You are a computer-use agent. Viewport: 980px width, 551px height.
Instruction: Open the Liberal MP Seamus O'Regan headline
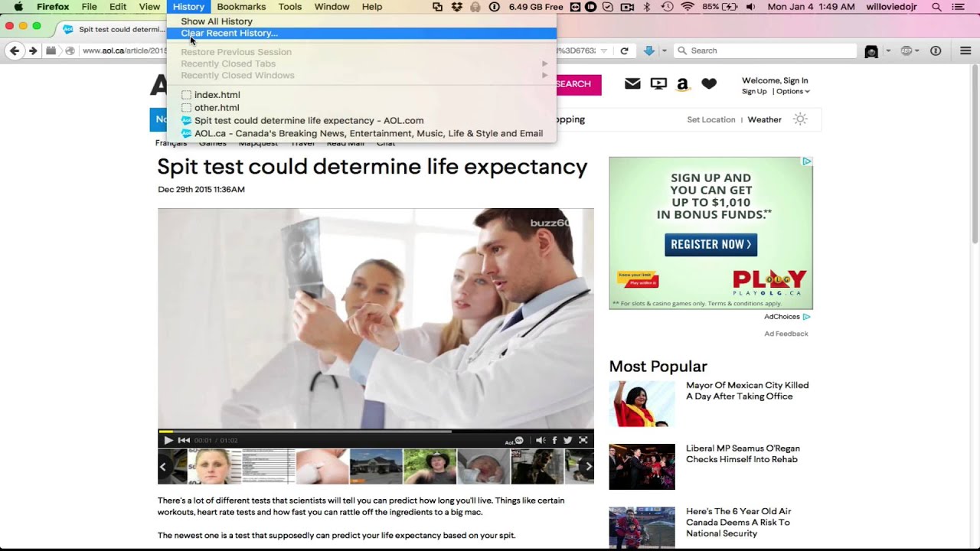pos(743,454)
